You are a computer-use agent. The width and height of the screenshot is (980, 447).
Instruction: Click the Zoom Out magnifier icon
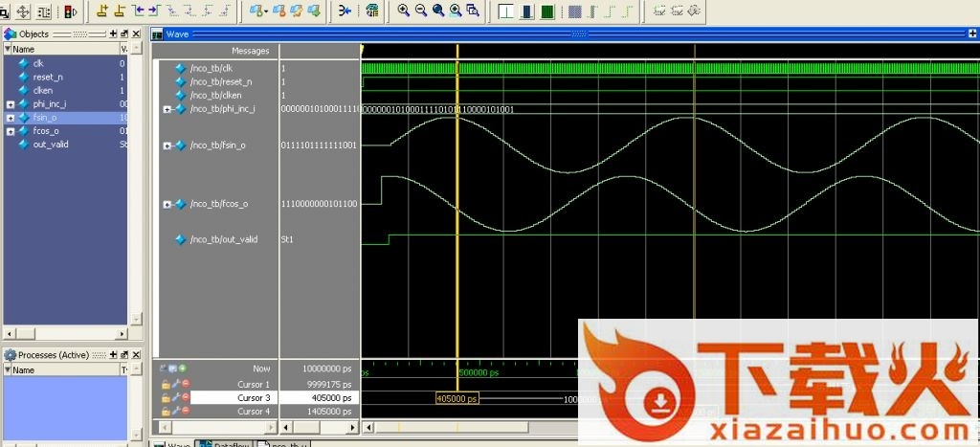[421, 11]
